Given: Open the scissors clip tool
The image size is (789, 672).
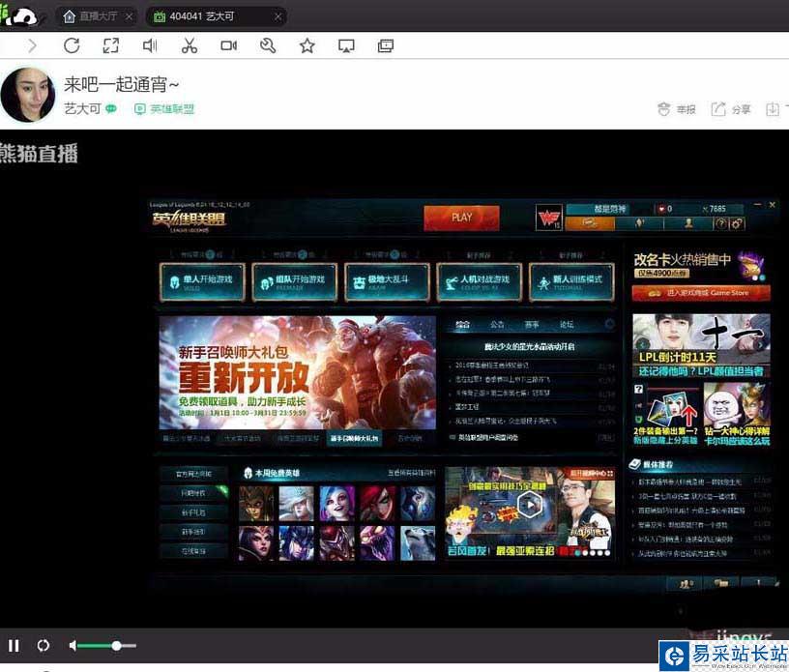Looking at the screenshot, I should (x=190, y=45).
